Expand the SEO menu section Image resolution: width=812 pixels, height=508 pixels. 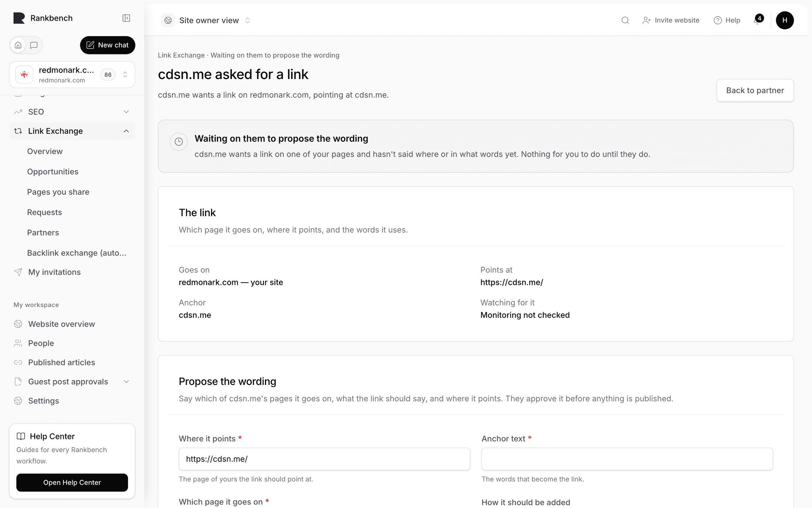pyautogui.click(x=72, y=112)
